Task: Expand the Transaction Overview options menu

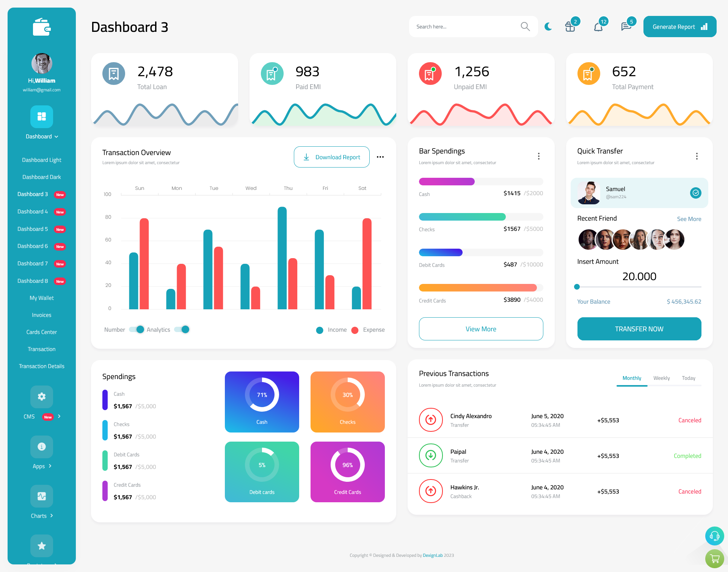Action: pos(381,157)
